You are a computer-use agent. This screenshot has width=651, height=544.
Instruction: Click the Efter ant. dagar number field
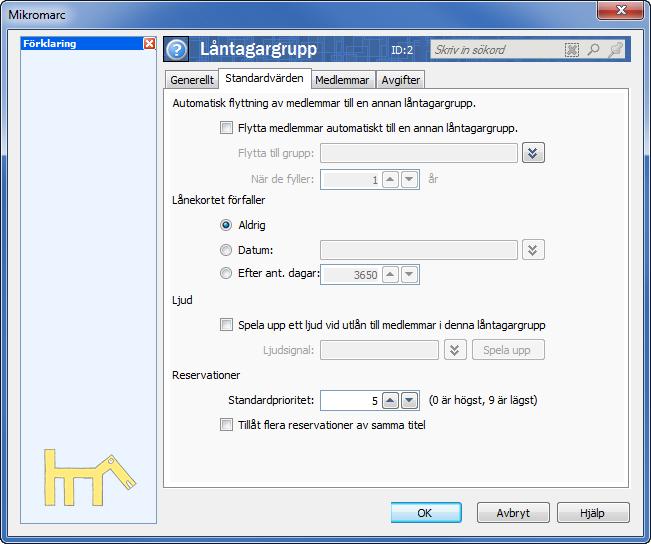click(x=351, y=274)
